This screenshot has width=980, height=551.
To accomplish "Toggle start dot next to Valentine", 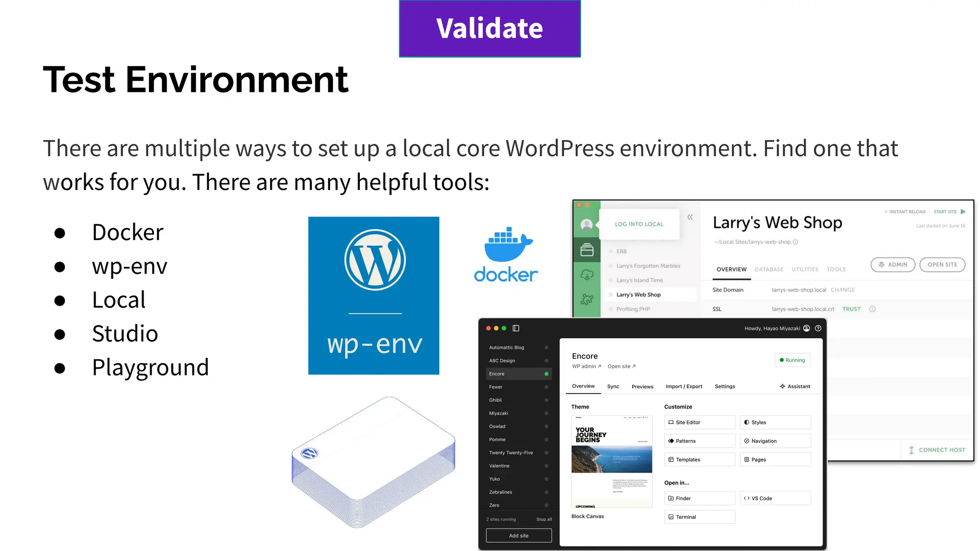I will pos(546,466).
